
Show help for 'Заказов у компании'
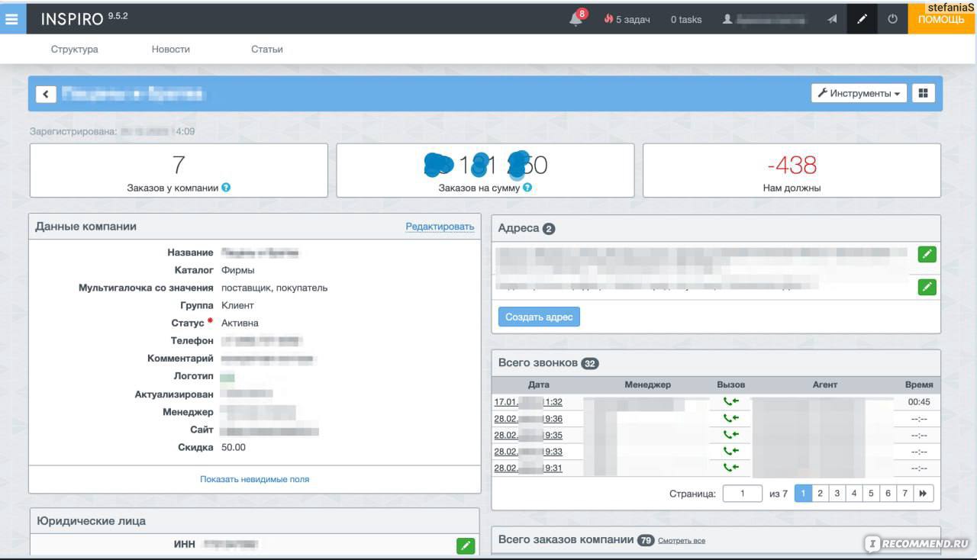click(x=226, y=187)
